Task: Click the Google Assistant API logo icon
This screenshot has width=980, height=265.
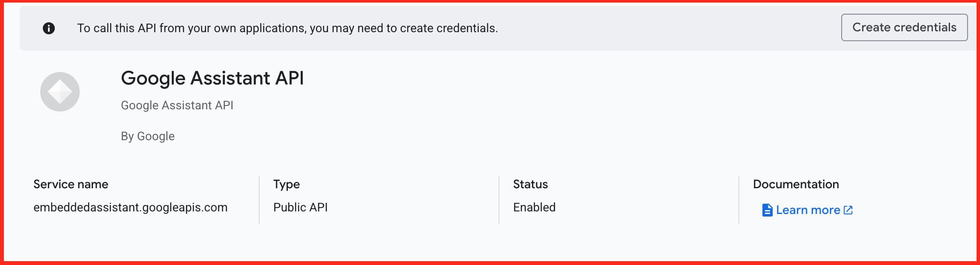Action: point(60,92)
